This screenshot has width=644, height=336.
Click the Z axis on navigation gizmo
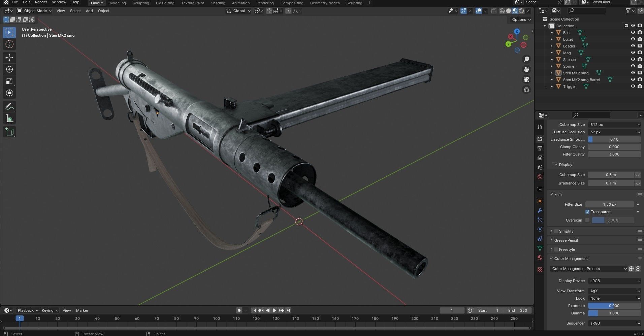tap(517, 31)
